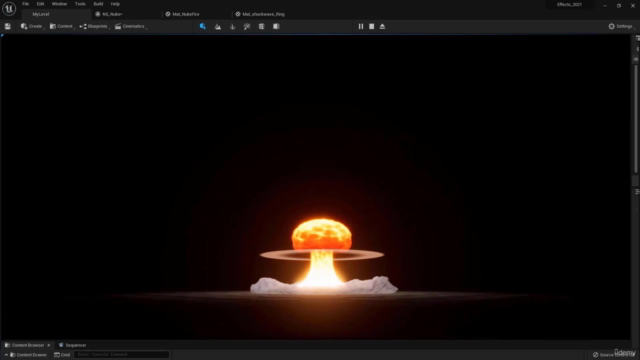The width and height of the screenshot is (640, 360).
Task: Open the Window menu
Action: 59,4
